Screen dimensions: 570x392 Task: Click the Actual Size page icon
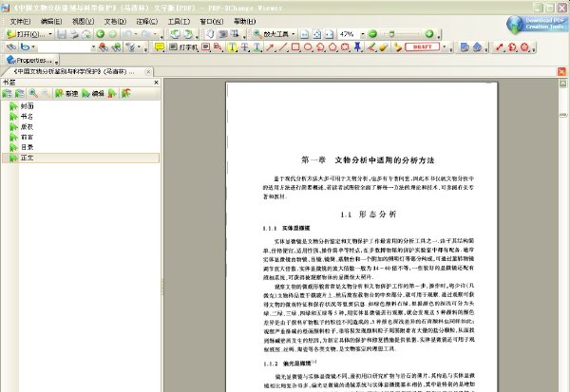305,34
